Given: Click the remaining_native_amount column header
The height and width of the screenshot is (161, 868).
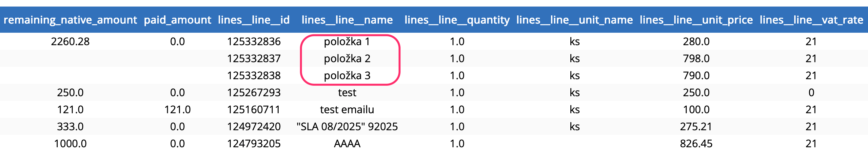Looking at the screenshot, I should click(x=70, y=20).
